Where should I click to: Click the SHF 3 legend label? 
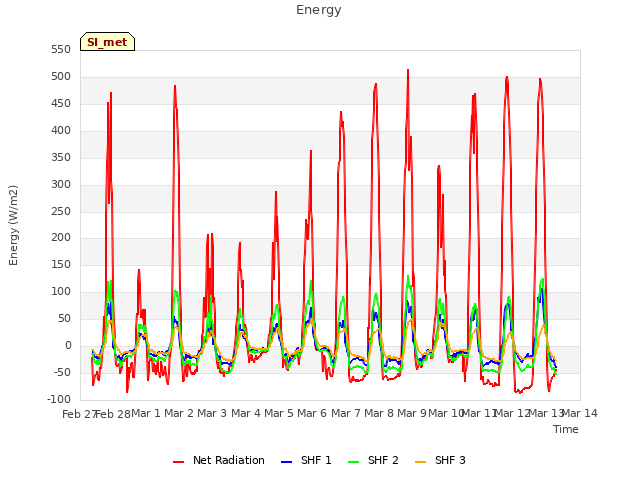point(450,460)
